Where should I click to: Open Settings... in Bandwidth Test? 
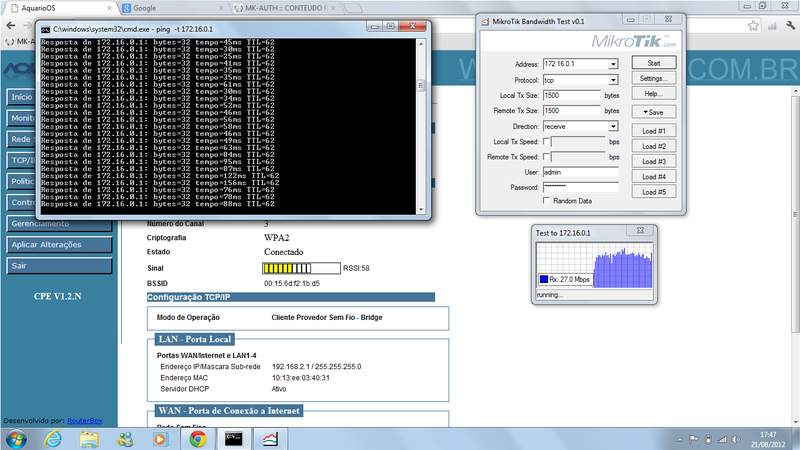654,79
